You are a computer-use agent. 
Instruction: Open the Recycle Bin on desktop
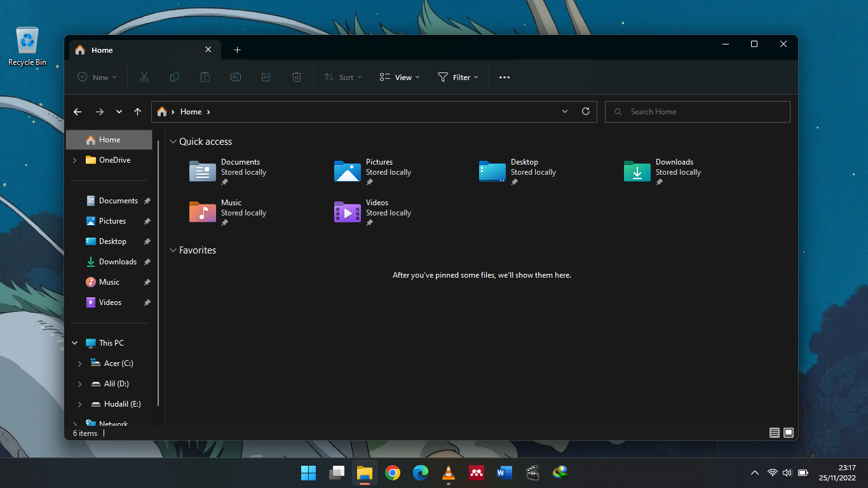coord(27,46)
